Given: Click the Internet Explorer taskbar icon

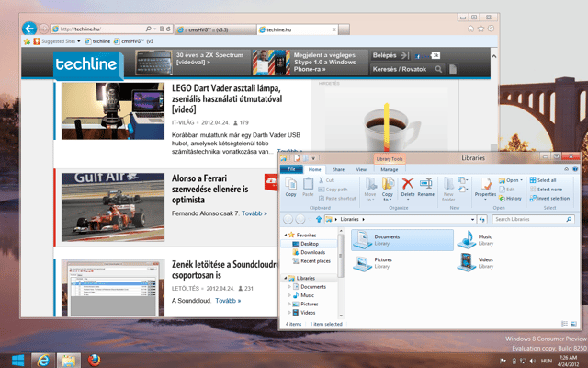Looking at the screenshot, I should (x=43, y=361).
